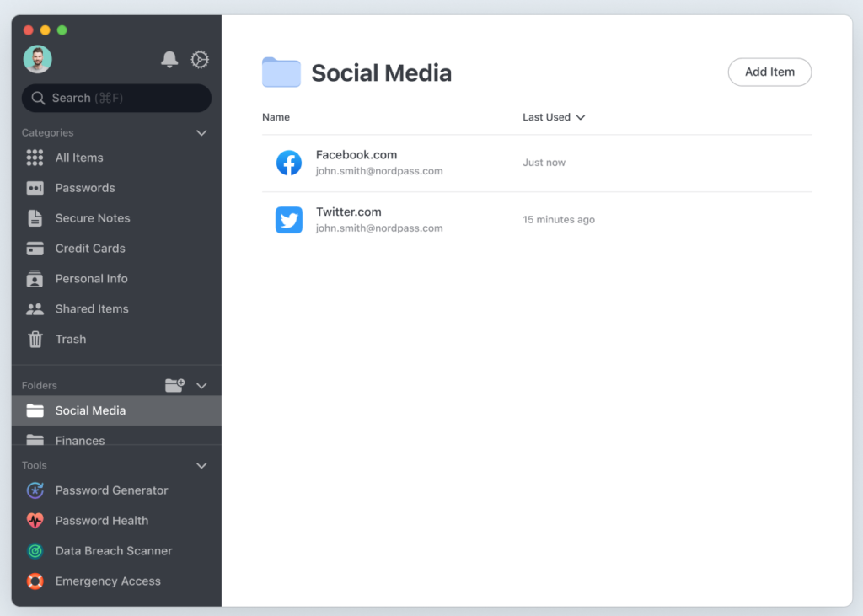The image size is (863, 616).
Task: Click the user profile avatar
Action: click(x=37, y=60)
